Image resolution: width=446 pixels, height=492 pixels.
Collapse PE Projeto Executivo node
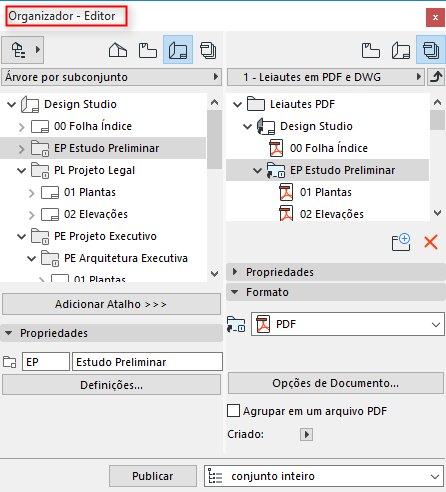[x=22, y=237]
